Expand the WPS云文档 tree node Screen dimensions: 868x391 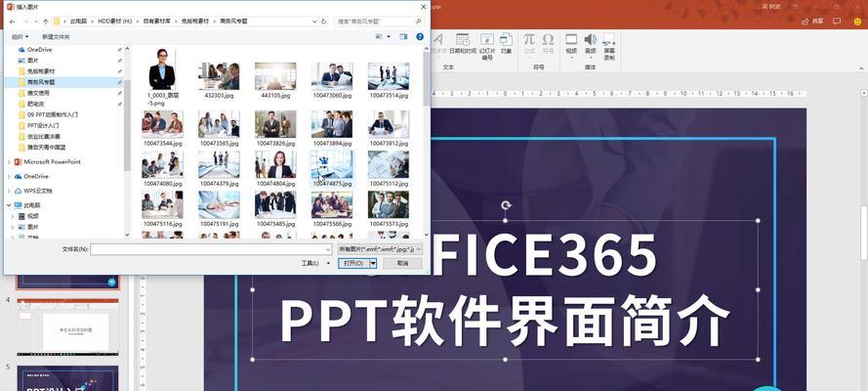click(9, 191)
